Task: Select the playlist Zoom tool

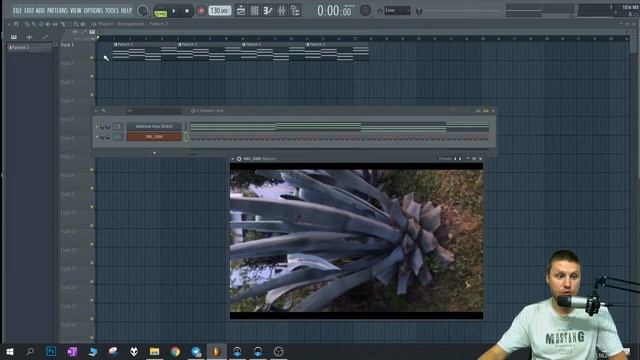Action: click(x=76, y=24)
